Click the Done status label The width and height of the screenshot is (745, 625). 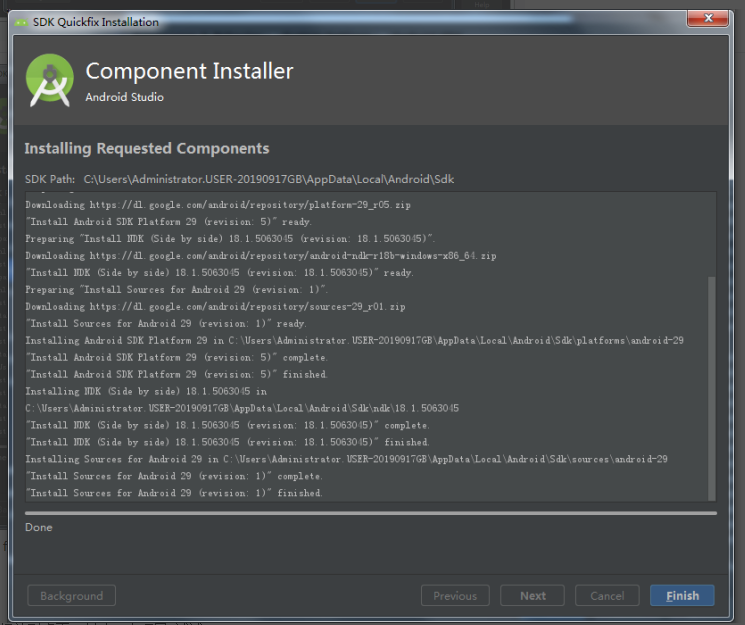pyautogui.click(x=39, y=527)
